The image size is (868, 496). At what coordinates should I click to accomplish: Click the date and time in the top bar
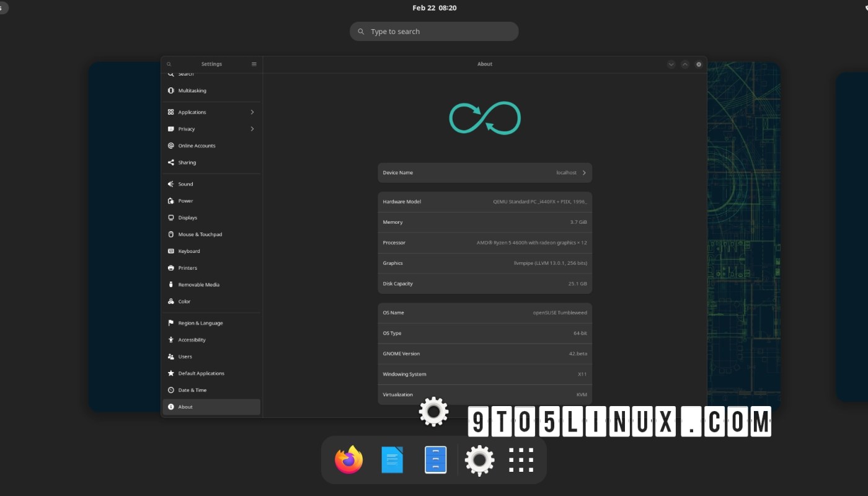[x=434, y=8]
